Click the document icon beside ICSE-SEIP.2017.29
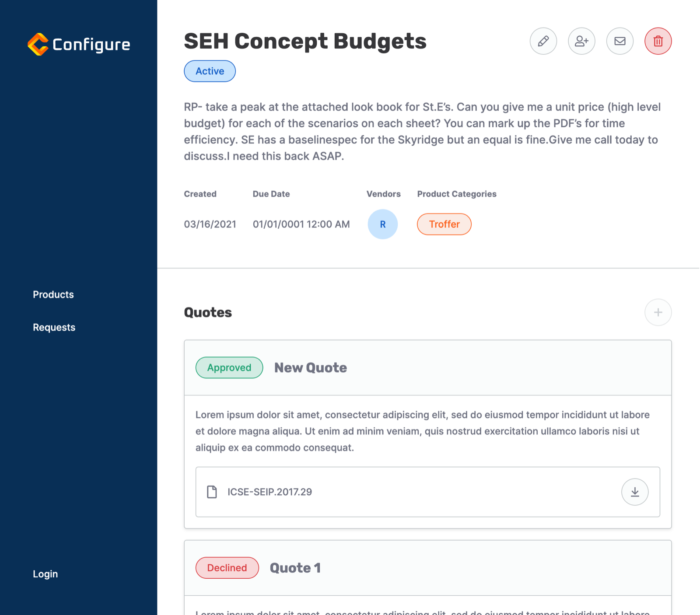 tap(212, 492)
